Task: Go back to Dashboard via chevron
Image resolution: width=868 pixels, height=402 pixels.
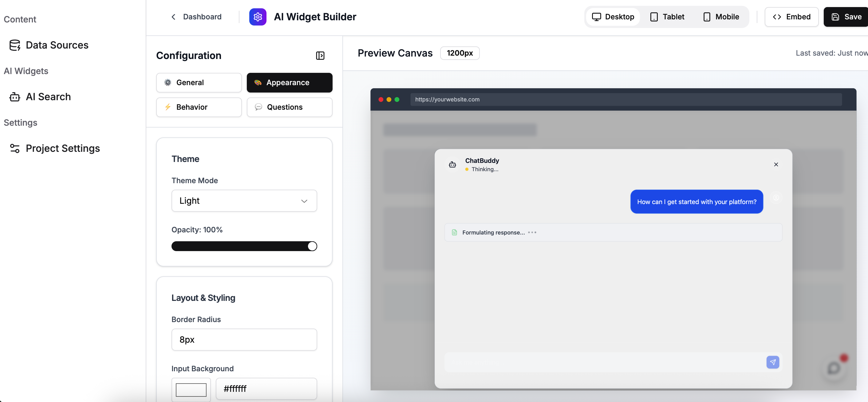Action: [174, 17]
